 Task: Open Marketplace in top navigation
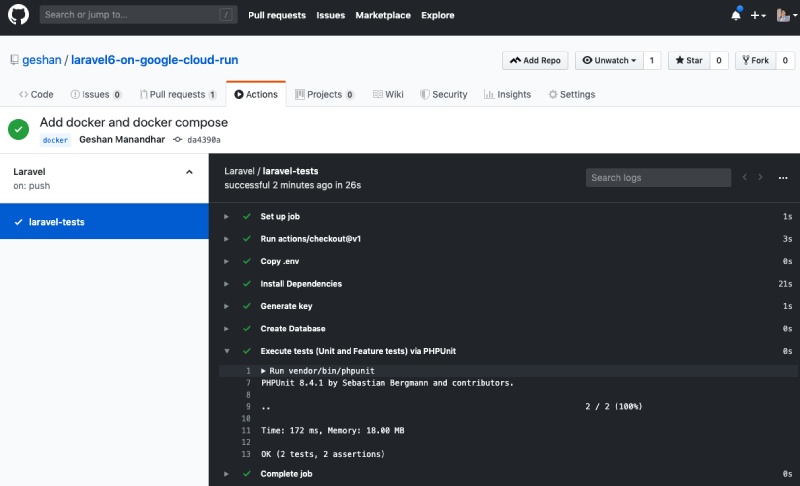tap(383, 15)
